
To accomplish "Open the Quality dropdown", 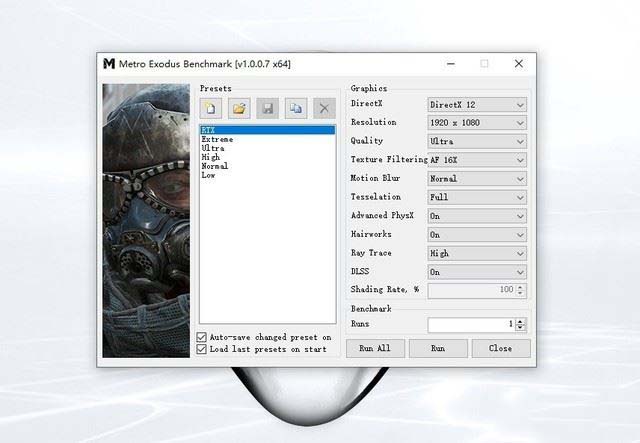I will click(477, 142).
